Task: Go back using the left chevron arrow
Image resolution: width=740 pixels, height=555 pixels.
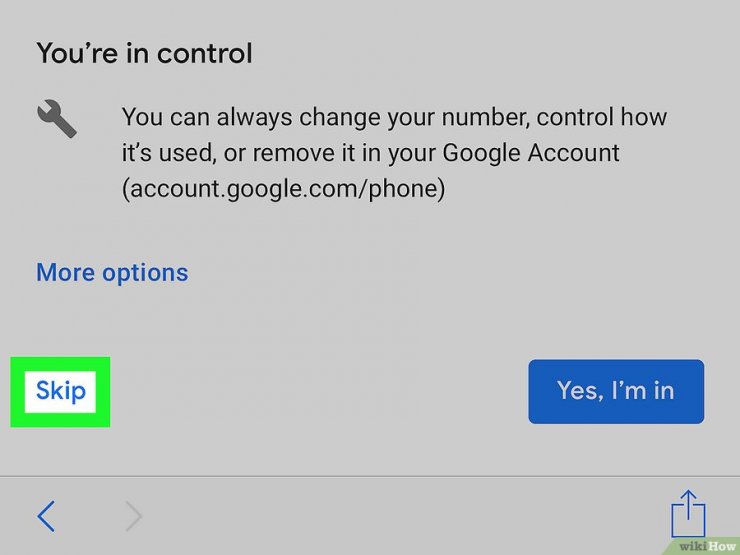Action: 46,516
